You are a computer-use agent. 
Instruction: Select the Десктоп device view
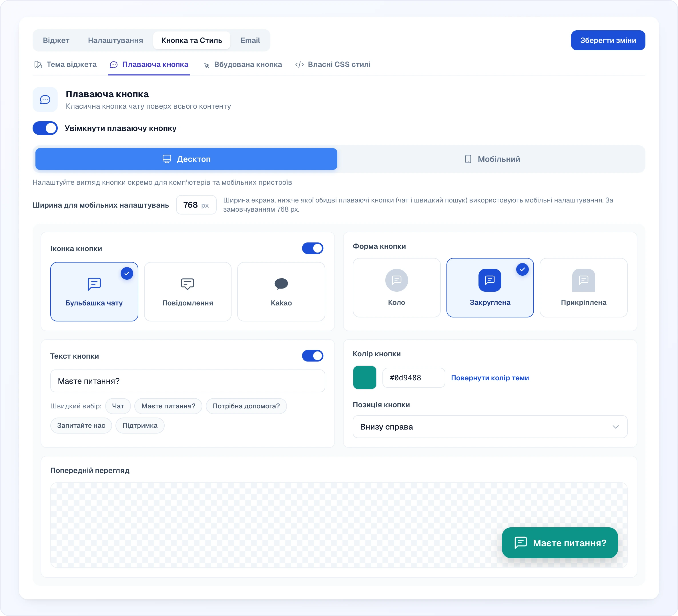pos(186,159)
